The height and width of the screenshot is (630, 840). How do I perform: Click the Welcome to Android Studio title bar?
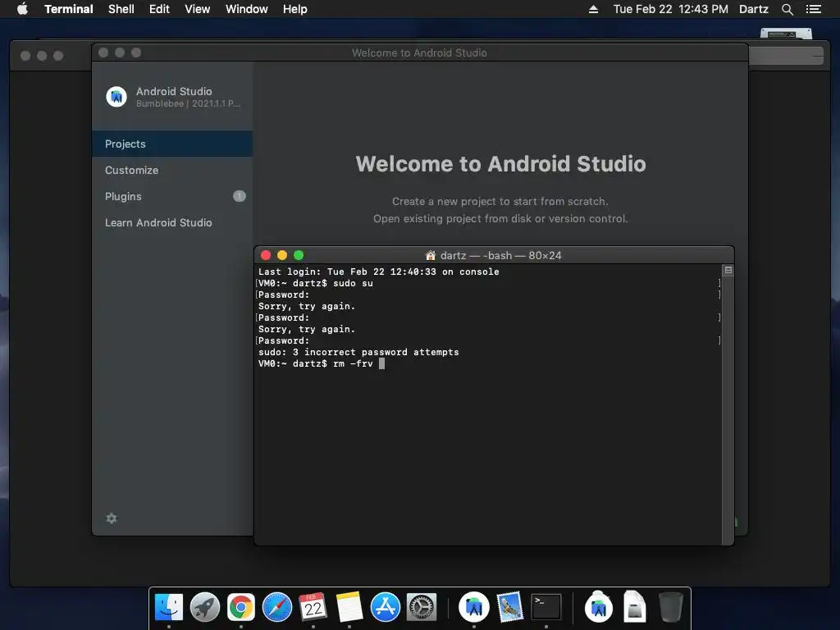click(419, 52)
